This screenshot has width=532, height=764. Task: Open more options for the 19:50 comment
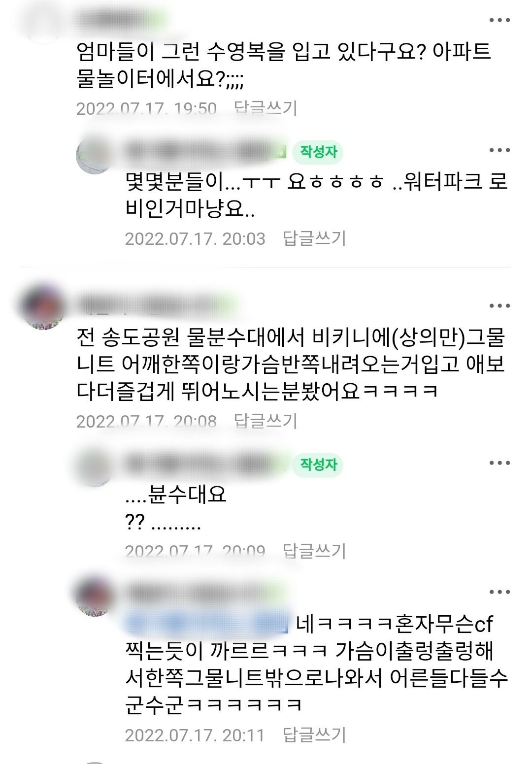499,21
